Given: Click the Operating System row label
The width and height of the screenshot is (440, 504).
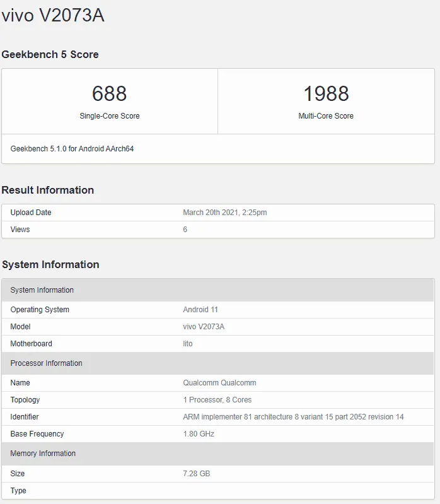Looking at the screenshot, I should coord(40,310).
